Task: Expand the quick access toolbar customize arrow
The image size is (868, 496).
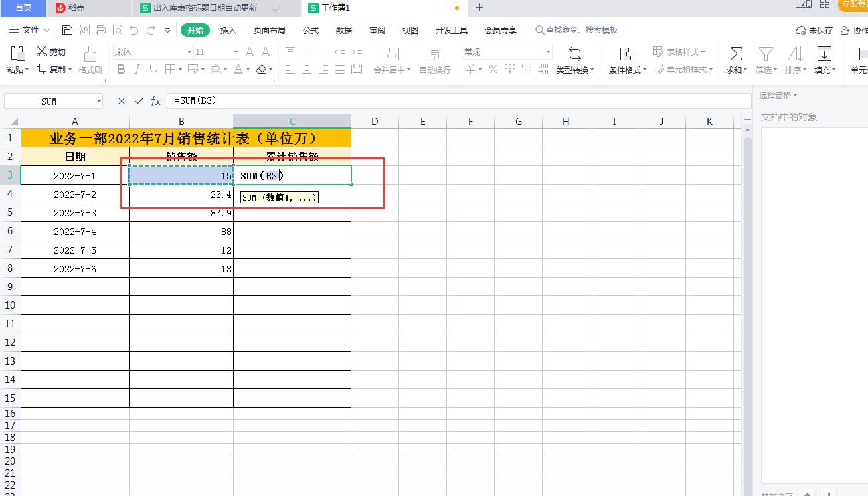Action: pos(167,30)
